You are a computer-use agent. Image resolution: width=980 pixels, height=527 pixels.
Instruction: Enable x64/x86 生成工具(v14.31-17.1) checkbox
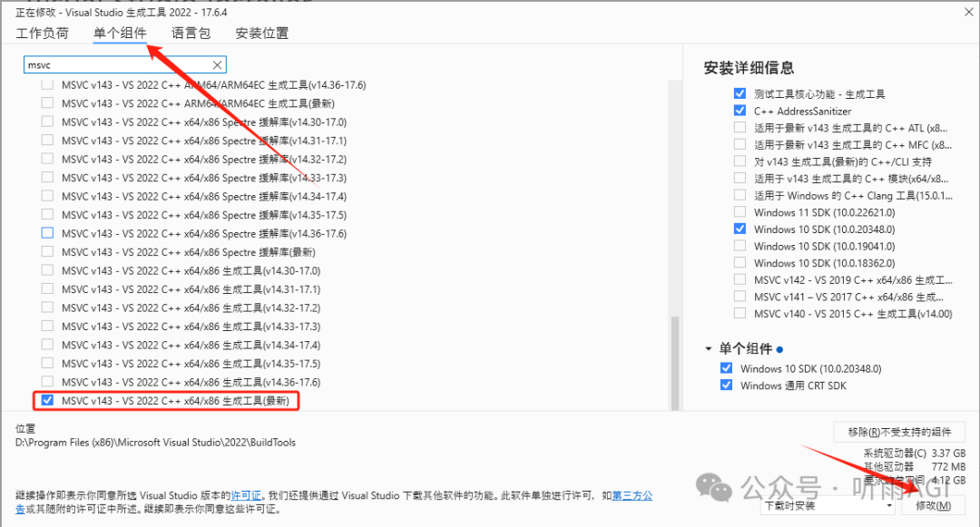[47, 289]
